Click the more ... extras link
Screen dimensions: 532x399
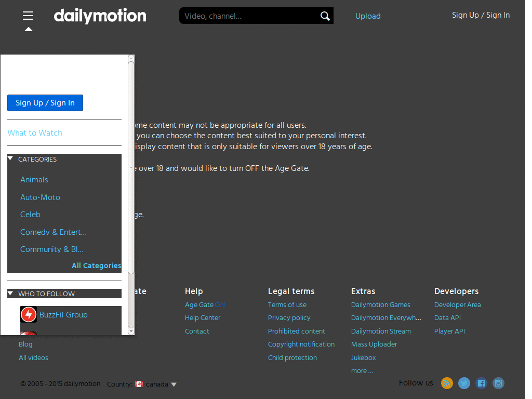click(x=362, y=371)
